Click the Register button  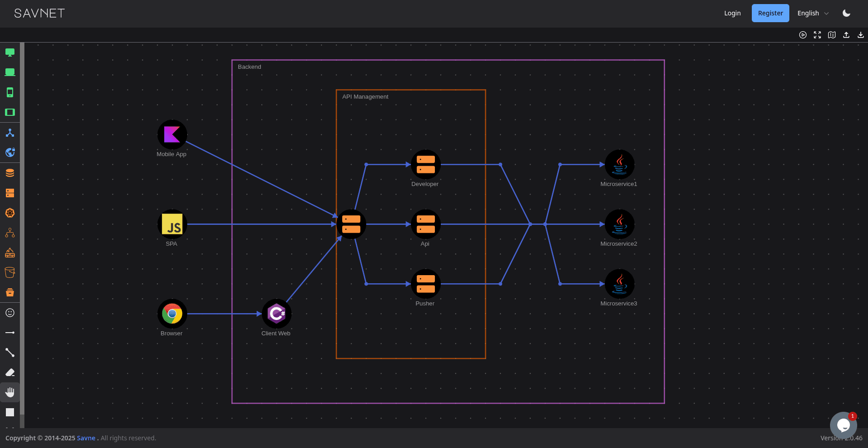click(x=770, y=13)
